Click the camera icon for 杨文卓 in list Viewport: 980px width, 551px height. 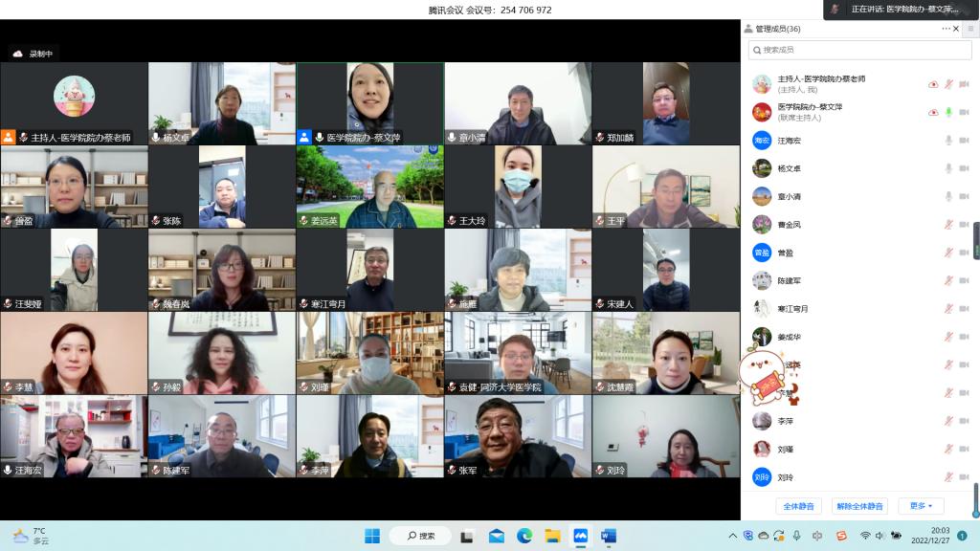(x=963, y=168)
